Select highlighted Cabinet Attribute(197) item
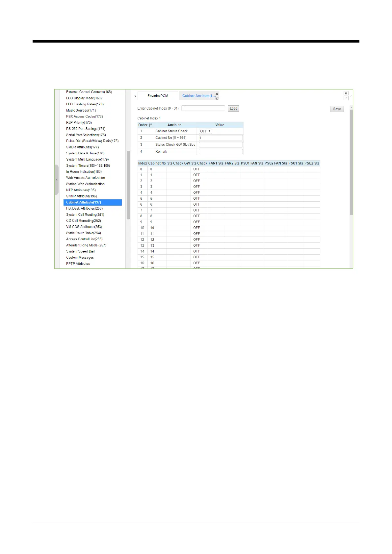Screen dimensions: 392x554 pos(92,203)
